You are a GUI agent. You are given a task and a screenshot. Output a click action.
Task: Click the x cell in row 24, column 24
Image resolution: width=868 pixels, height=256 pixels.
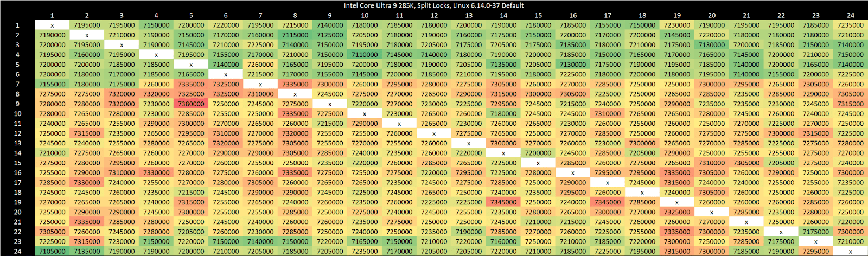pos(851,251)
